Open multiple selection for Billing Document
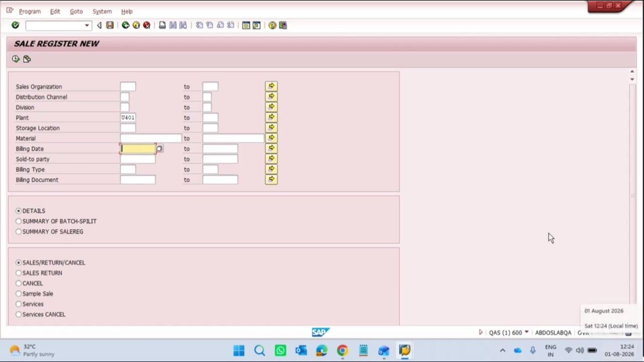 [x=271, y=179]
